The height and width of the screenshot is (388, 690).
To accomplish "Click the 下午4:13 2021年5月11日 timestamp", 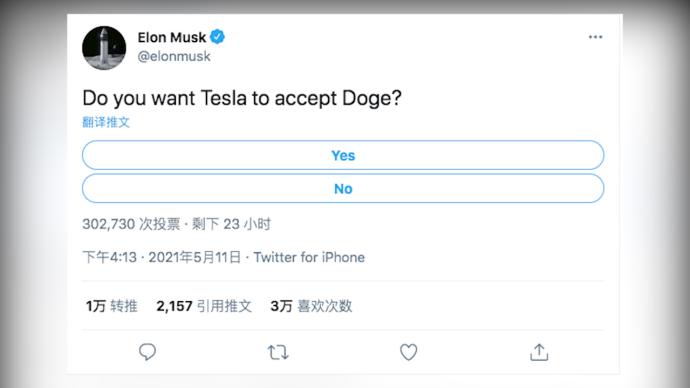I will click(x=162, y=257).
